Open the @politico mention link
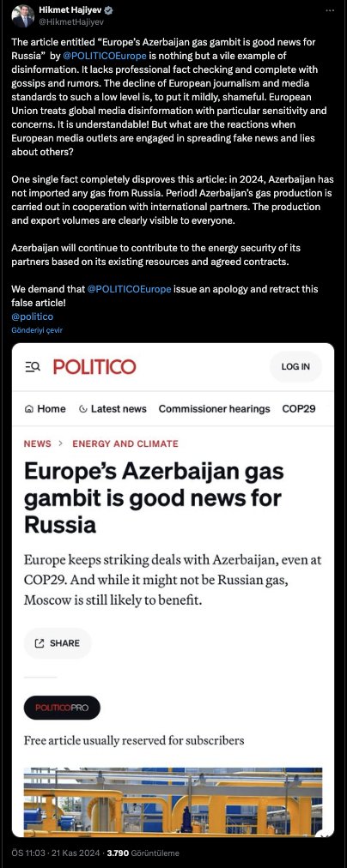Screen dimensions: 347x868 point(32,316)
